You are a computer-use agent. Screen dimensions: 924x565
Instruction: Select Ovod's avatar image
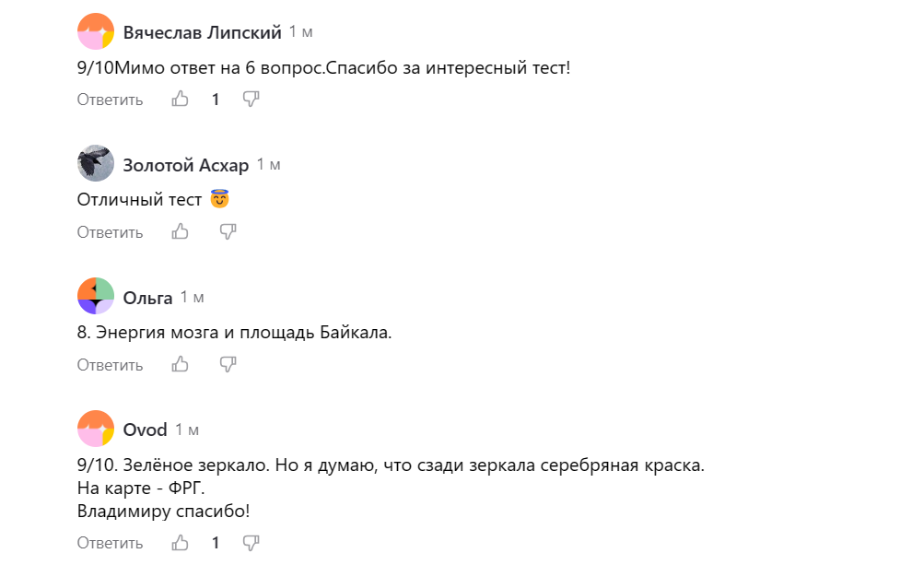pyautogui.click(x=95, y=430)
